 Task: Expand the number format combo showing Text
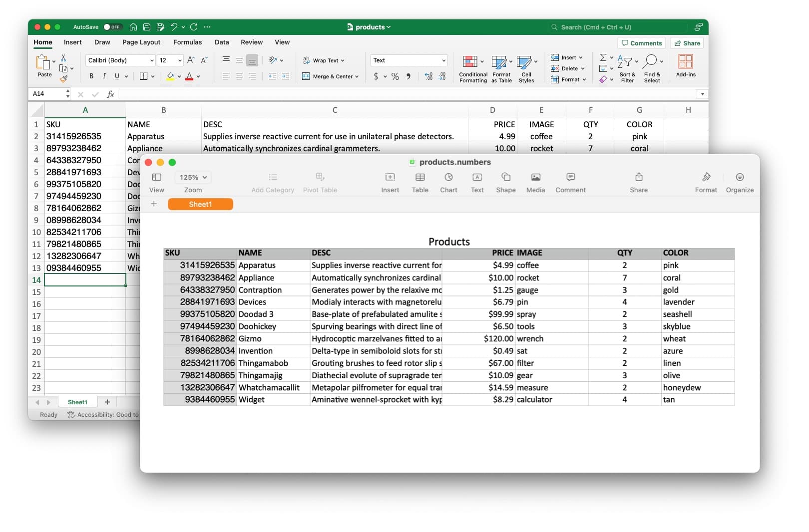443,60
